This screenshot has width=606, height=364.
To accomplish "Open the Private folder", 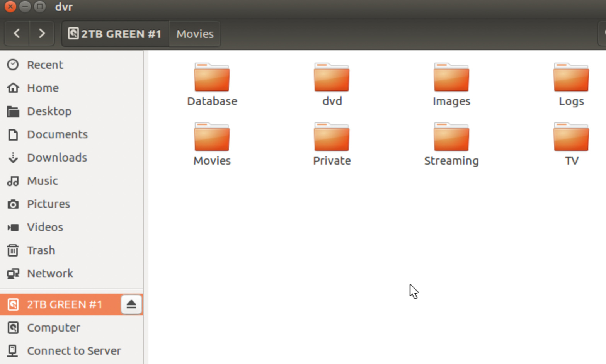I will click(332, 138).
